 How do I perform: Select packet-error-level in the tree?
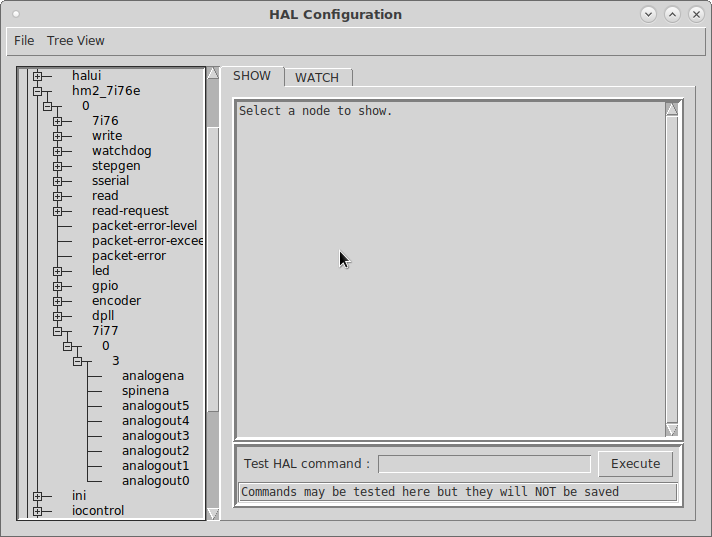(145, 226)
